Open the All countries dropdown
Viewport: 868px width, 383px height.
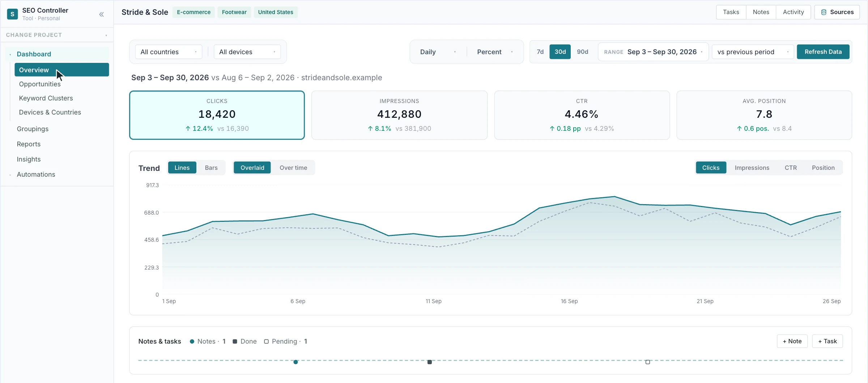[169, 52]
